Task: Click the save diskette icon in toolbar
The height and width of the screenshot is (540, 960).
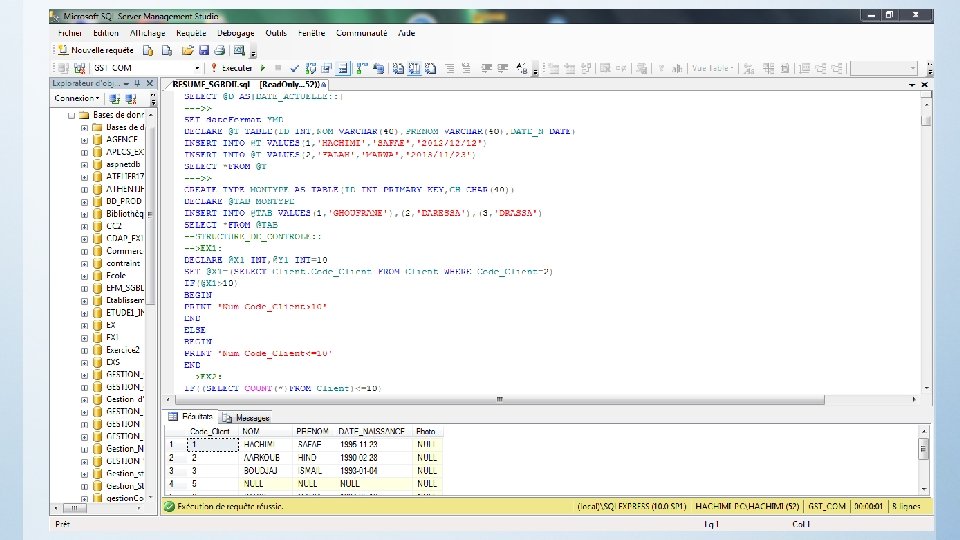Action: 203,49
